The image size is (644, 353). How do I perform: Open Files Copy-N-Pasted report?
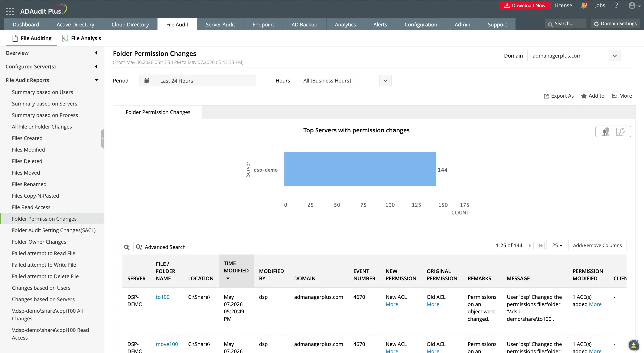click(35, 196)
